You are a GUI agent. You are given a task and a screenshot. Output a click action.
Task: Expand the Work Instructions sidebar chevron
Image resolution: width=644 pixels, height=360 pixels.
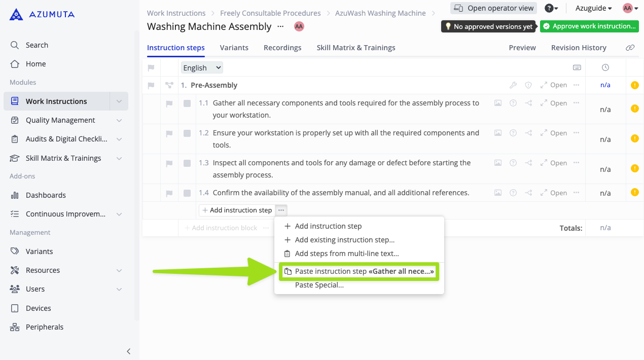(x=119, y=101)
